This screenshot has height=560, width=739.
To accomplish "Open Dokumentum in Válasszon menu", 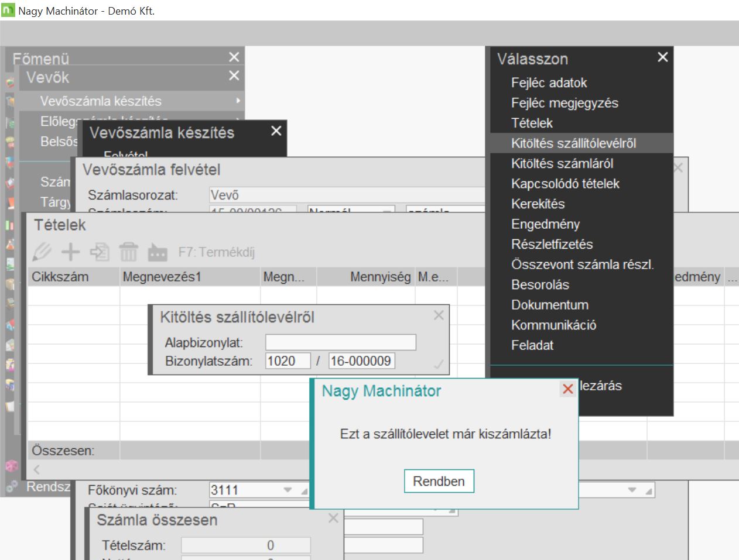I will coord(550,305).
